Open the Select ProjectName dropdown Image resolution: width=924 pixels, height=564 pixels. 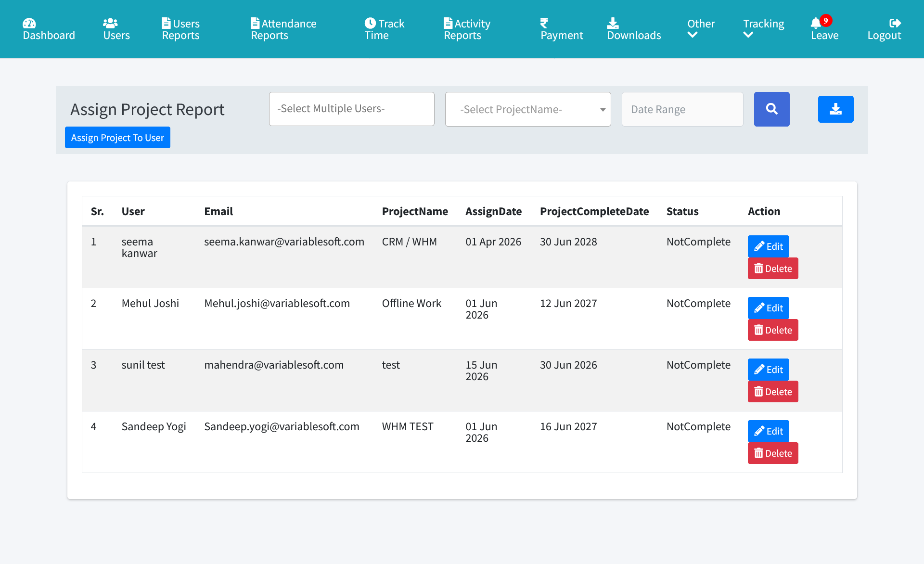click(528, 109)
